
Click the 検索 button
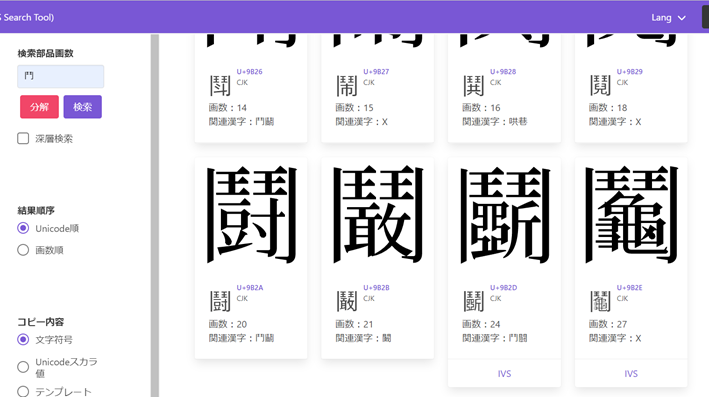[83, 107]
